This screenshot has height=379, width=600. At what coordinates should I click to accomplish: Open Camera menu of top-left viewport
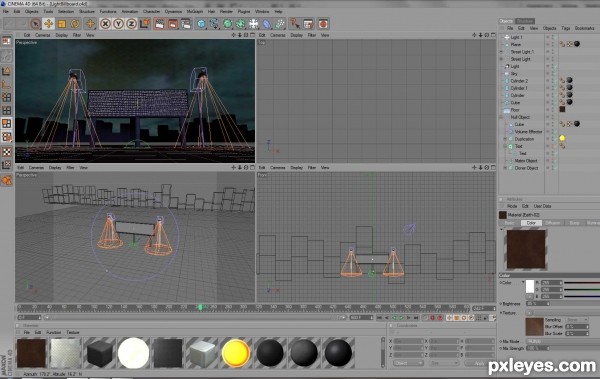pos(42,35)
